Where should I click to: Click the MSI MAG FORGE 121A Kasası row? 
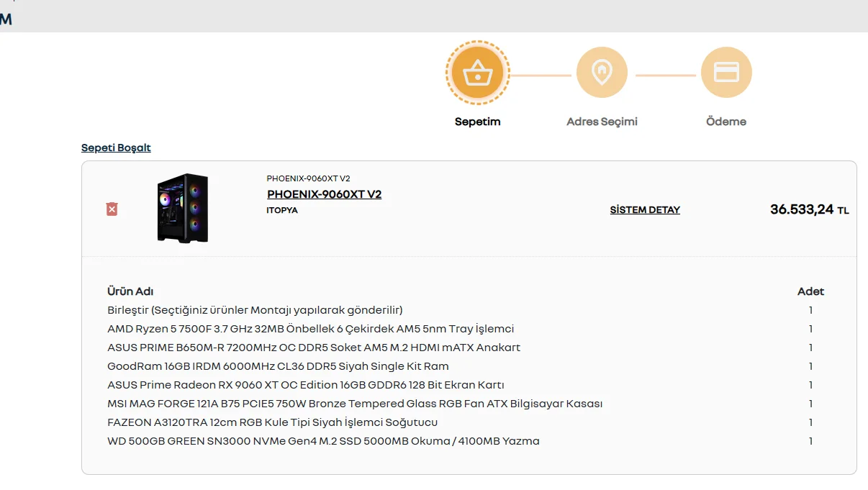(x=355, y=404)
